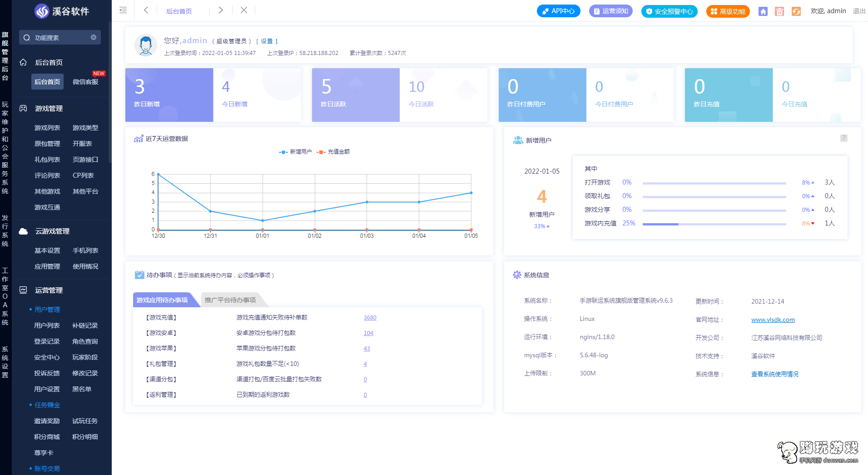
Task: Click the 3680 failed recharge count link
Action: pyautogui.click(x=370, y=318)
